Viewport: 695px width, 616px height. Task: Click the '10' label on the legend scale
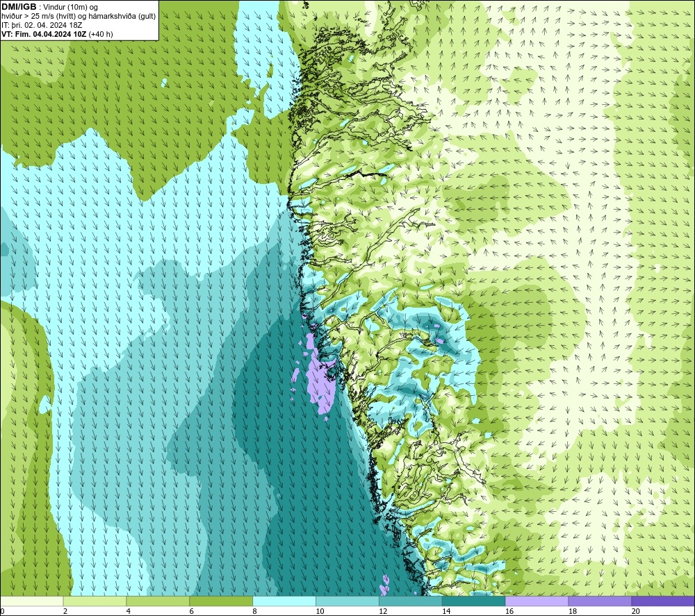(320, 611)
